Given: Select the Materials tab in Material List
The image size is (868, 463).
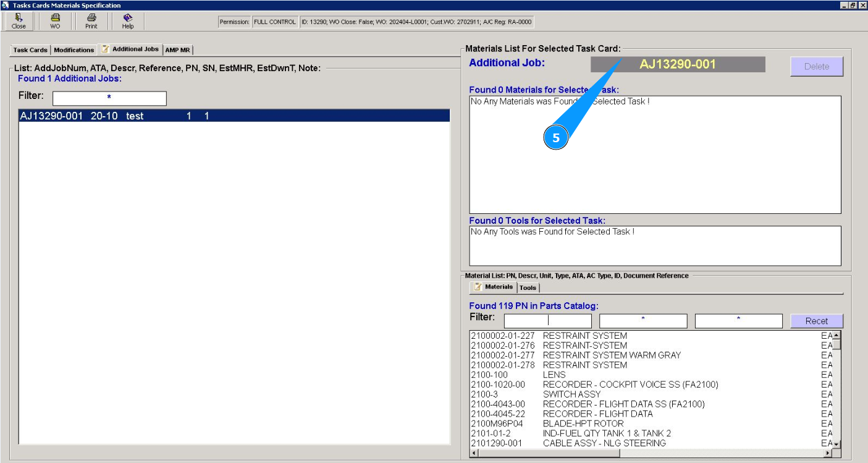Looking at the screenshot, I should tap(494, 287).
